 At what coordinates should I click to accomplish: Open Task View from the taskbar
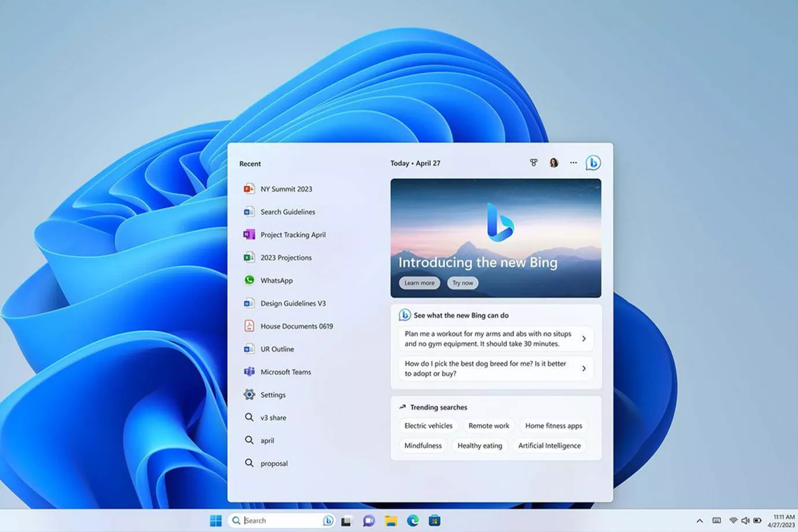346,521
